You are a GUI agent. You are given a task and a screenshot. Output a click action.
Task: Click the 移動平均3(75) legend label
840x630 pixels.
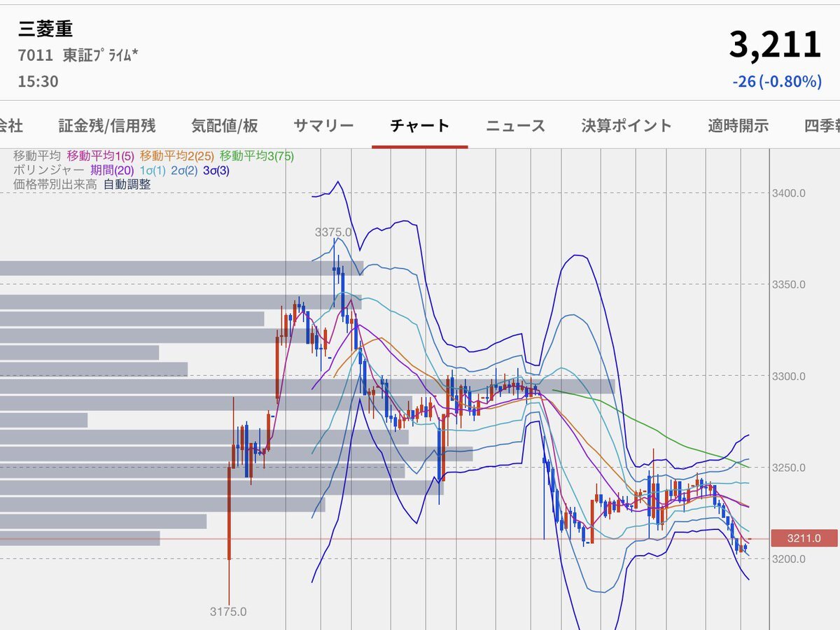[257, 157]
